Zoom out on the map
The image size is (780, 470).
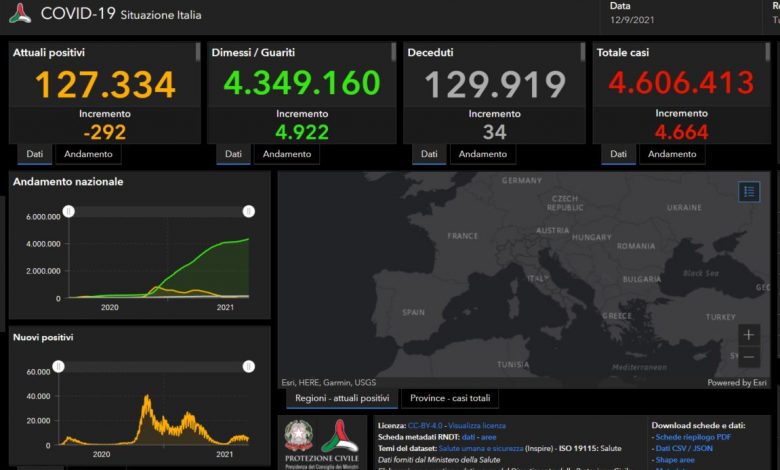pos(749,357)
